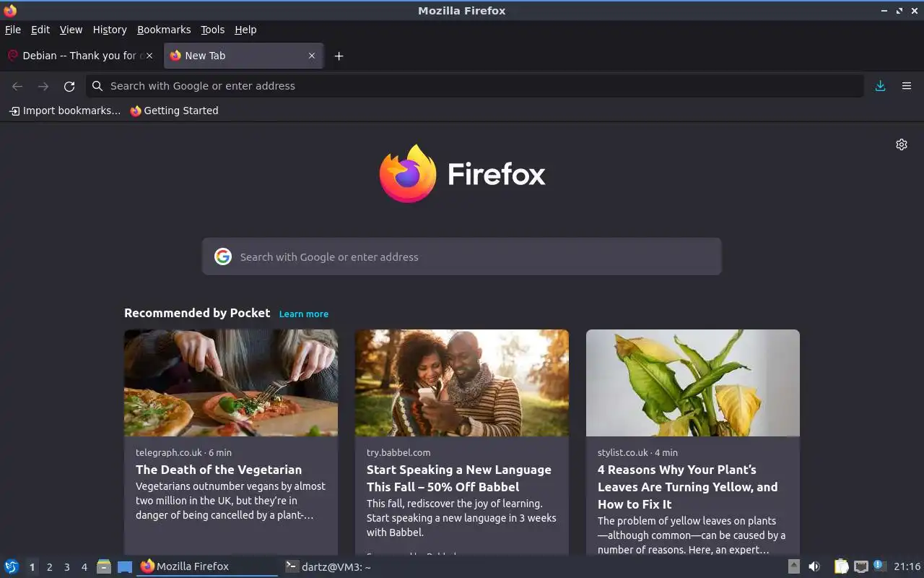
Task: Open The Death of the Vegetarian headline
Action: (219, 470)
